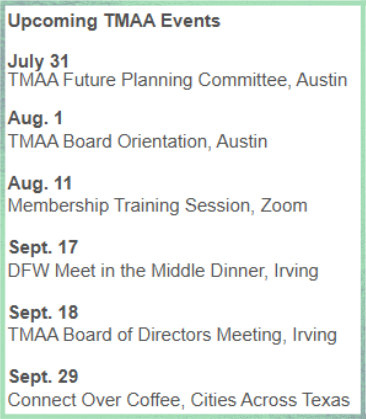Click Irving in the Dinner event line

[x=296, y=271]
